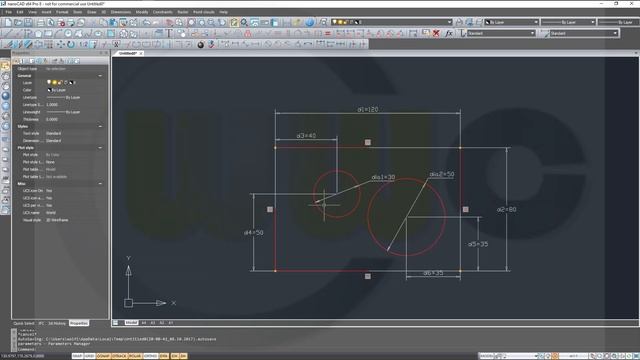
Task: Click the Open file folder icon
Action: [19, 22]
